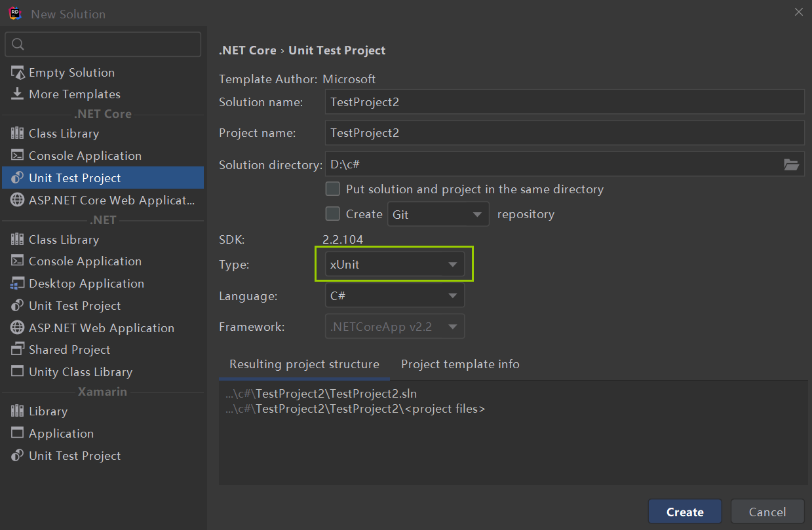Click the <project files> path line
812x530 pixels.
tap(355, 409)
